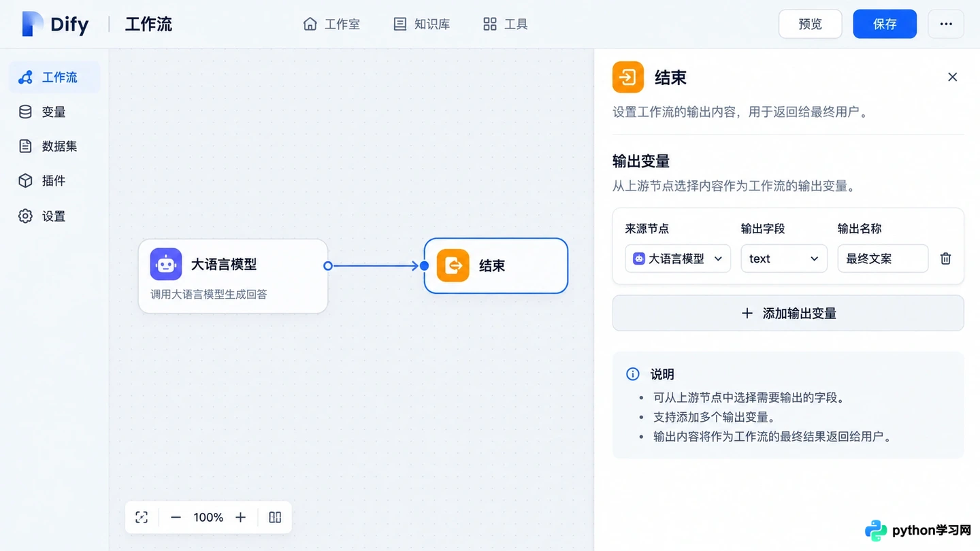Select 工作流 in left sidebar
Image resolution: width=980 pixels, height=551 pixels.
click(x=54, y=78)
